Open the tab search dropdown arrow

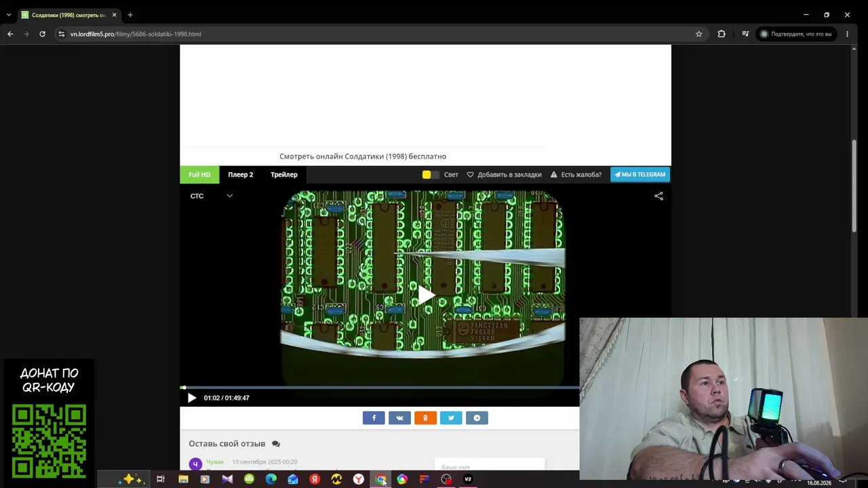point(9,15)
